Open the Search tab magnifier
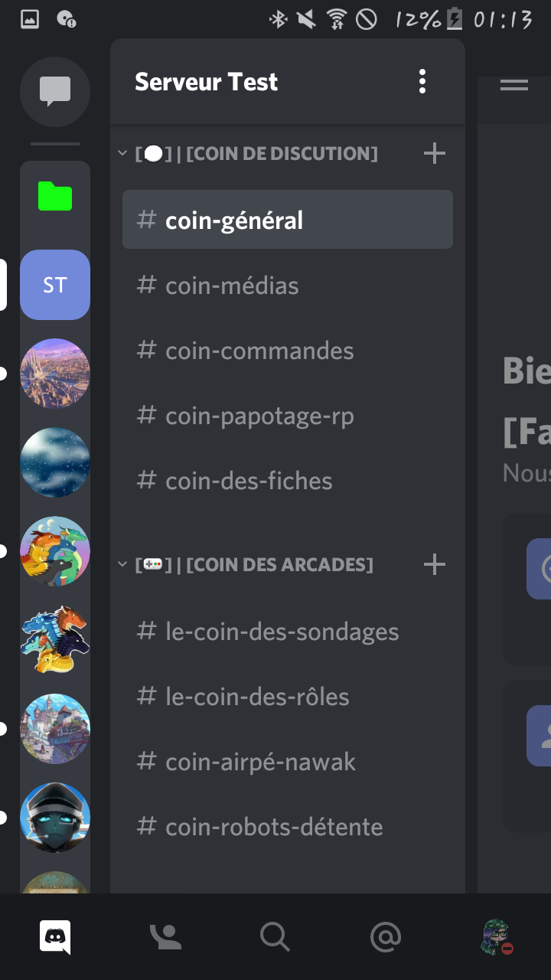 [x=275, y=936]
